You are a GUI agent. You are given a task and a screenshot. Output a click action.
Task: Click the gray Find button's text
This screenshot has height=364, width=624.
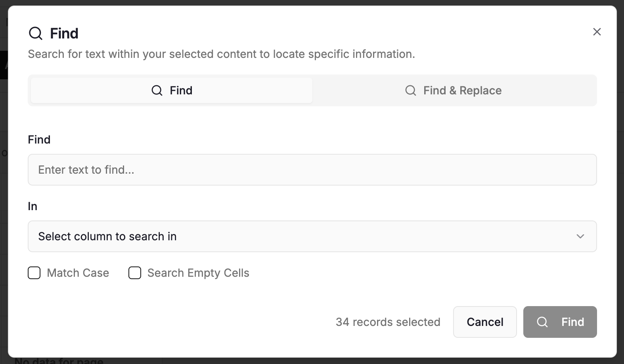tap(572, 322)
